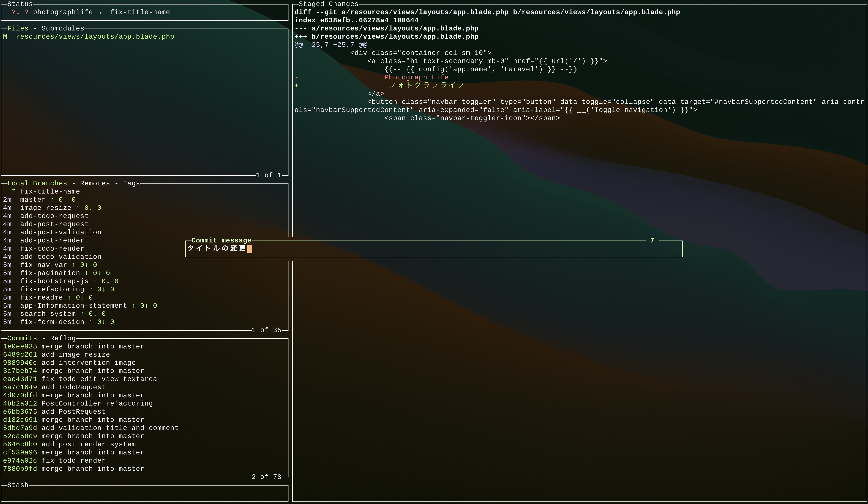Select the master branch entry
868x504 pixels.
pyautogui.click(x=33, y=200)
